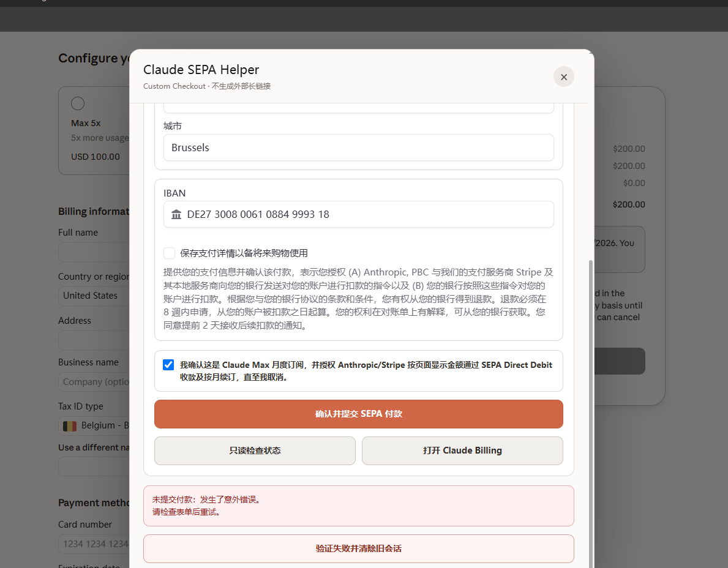Select the Max 5x plan radio button

(78, 103)
